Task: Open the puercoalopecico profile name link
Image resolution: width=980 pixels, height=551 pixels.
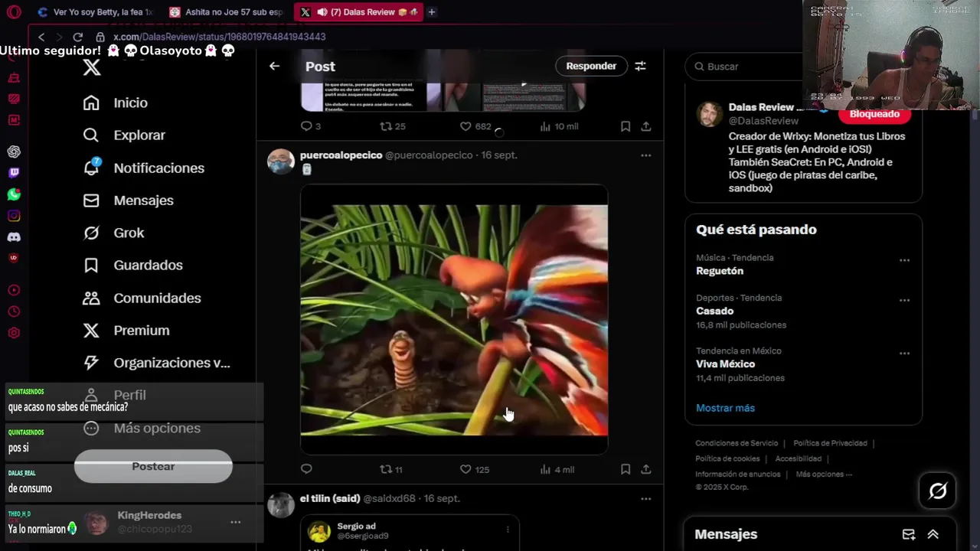Action: (341, 155)
